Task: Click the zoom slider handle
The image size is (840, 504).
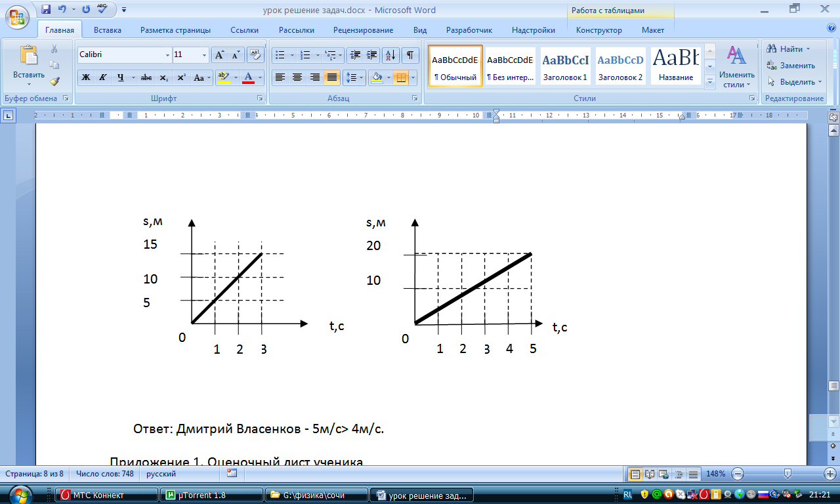Action: coord(787,473)
